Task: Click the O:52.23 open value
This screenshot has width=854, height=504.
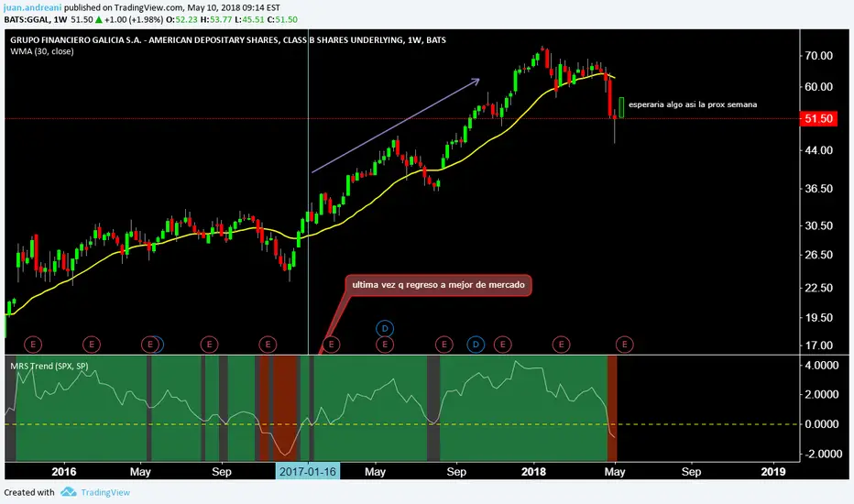Action: [182, 19]
